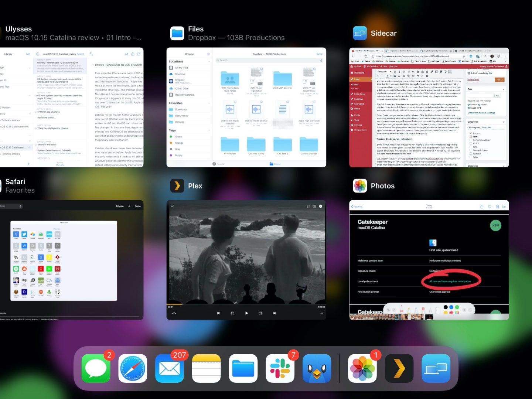Open the Mail app in dock

(170, 368)
